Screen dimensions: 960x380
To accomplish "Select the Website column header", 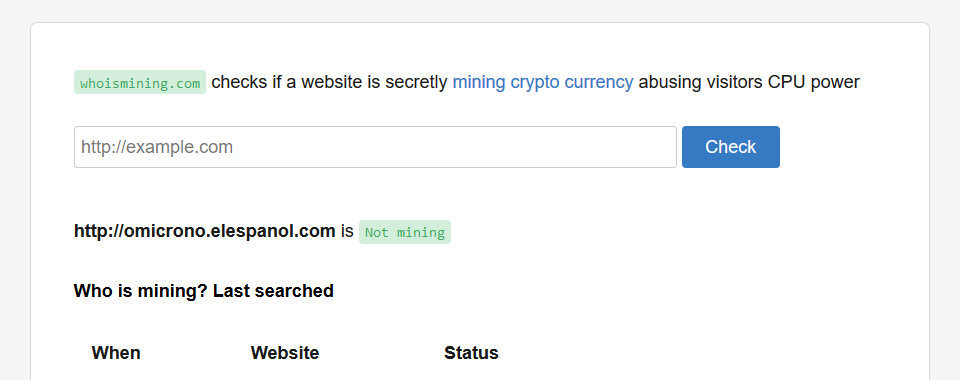I will pyautogui.click(x=285, y=353).
